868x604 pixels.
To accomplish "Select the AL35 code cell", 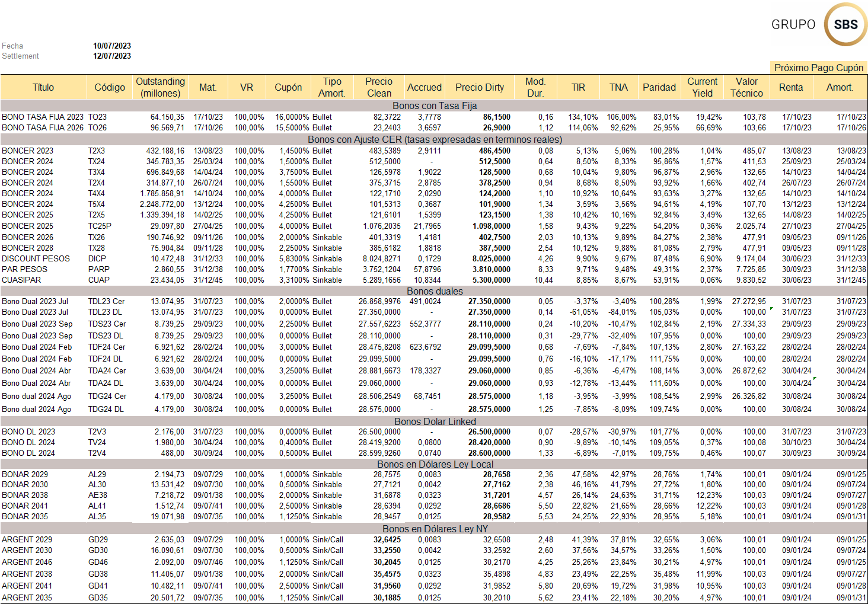I will (x=97, y=516).
